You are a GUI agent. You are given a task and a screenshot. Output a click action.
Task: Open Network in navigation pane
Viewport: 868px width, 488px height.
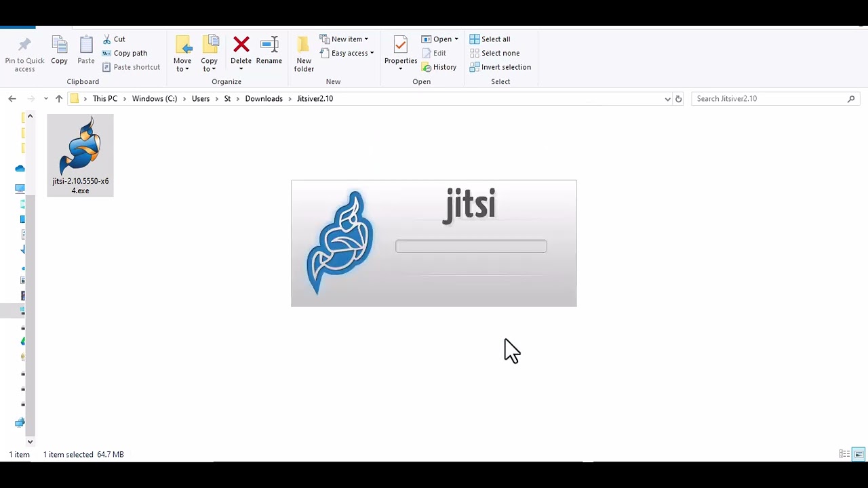(x=20, y=423)
